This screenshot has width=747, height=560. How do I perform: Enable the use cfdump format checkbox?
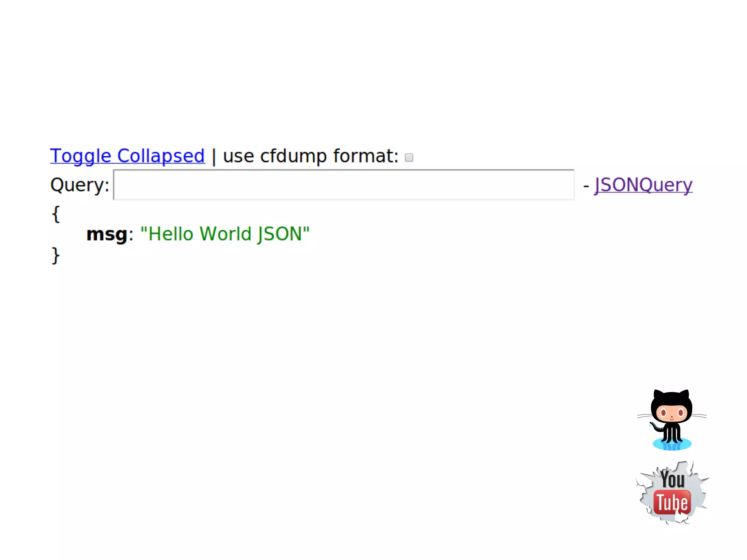(x=409, y=157)
